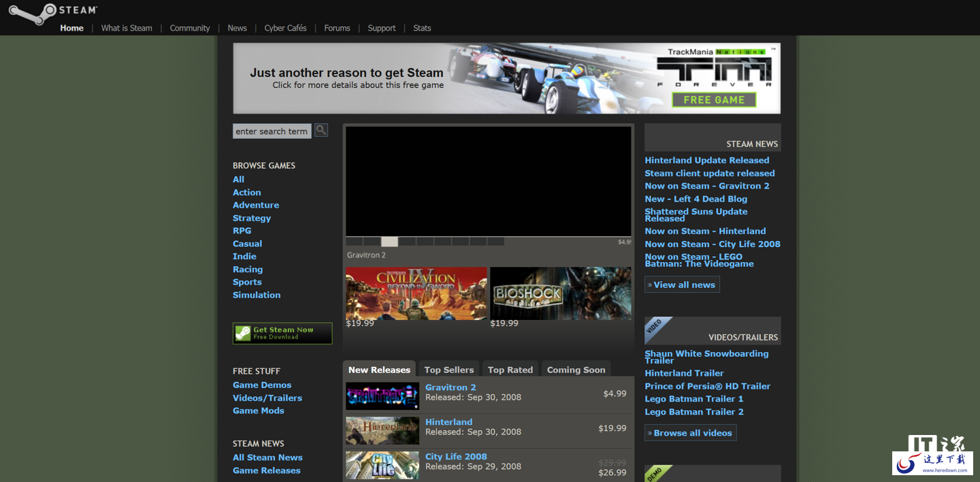This screenshot has width=980, height=482.
Task: Click the Get Steam Now download button
Action: 282,334
